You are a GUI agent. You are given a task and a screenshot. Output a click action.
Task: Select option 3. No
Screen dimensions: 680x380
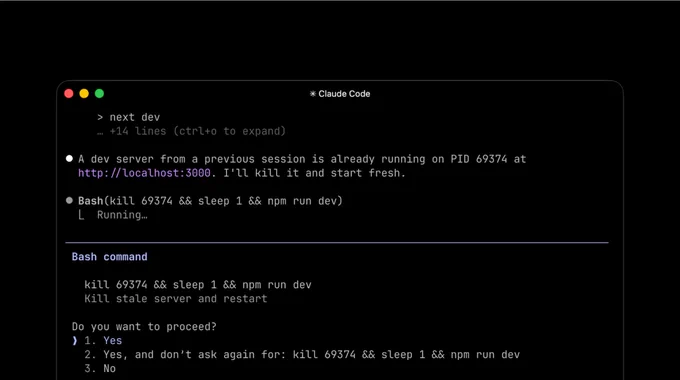tap(100, 368)
